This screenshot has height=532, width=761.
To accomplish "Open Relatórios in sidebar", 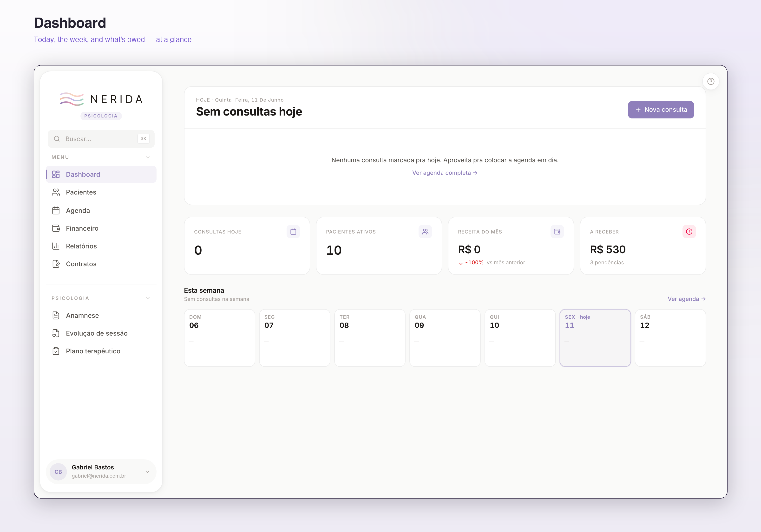I will [101, 246].
